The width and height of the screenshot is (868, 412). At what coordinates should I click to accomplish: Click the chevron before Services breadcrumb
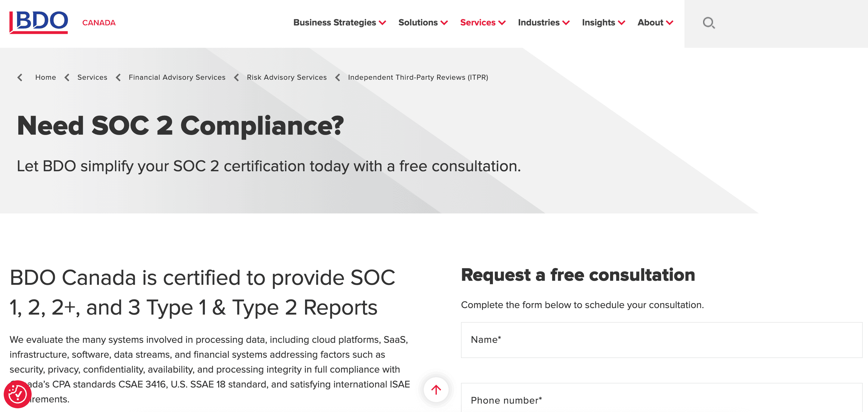(x=67, y=77)
